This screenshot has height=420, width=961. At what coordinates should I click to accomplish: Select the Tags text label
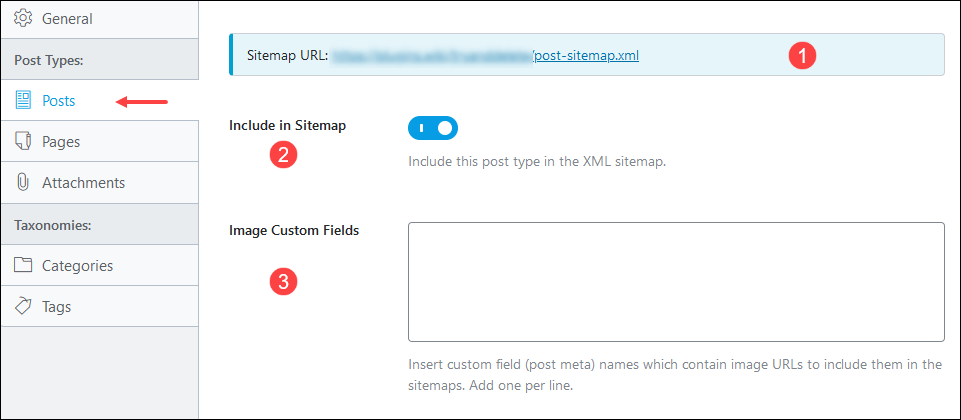[x=56, y=307]
